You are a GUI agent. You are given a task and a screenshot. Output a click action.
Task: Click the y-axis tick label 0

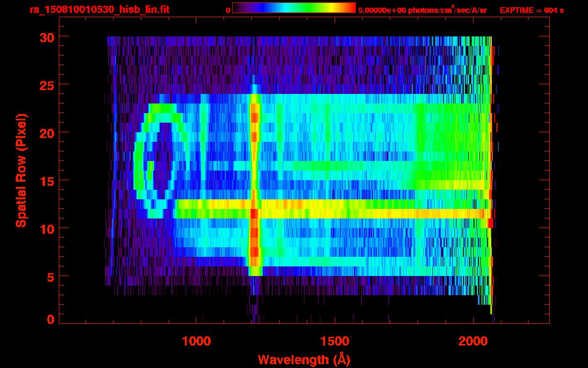51,319
